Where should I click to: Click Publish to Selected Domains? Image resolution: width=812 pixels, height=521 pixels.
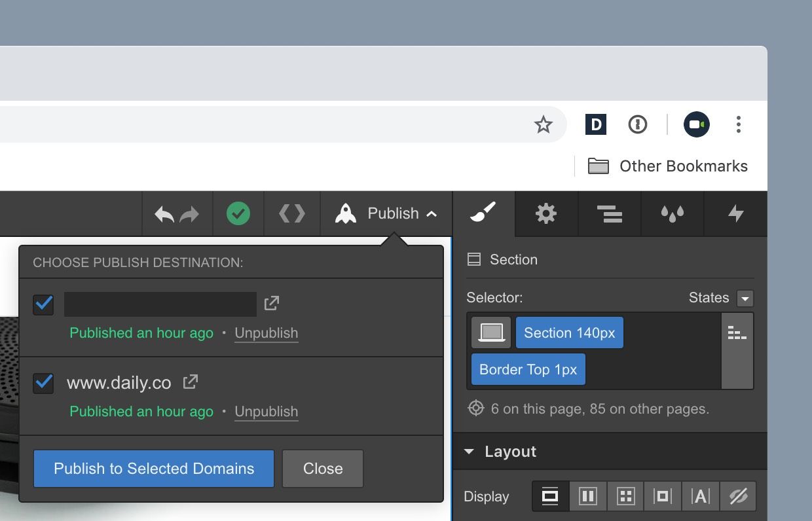click(x=154, y=469)
